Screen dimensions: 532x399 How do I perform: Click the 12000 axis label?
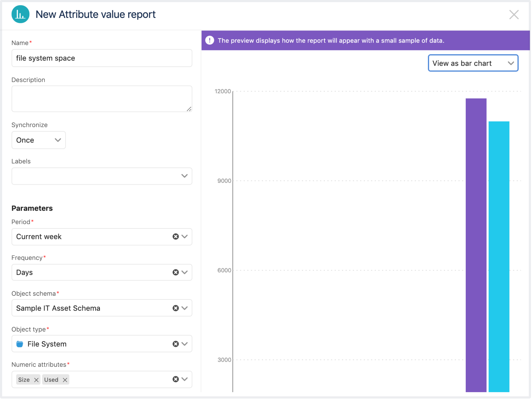coord(223,91)
